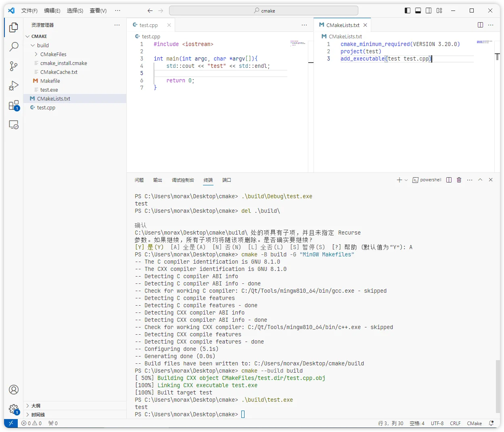Maximize the panel size with chevron
Viewport: 504px width, 432px height.
tap(480, 180)
